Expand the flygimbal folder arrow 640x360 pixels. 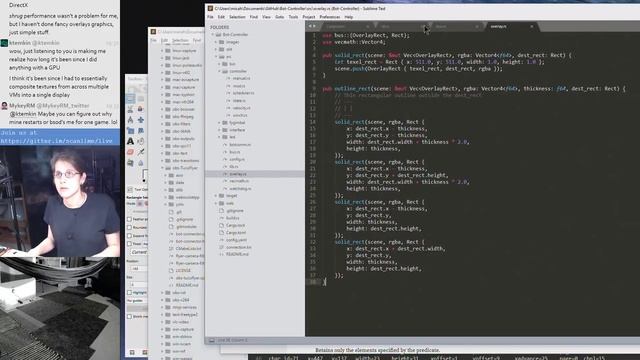(219, 122)
